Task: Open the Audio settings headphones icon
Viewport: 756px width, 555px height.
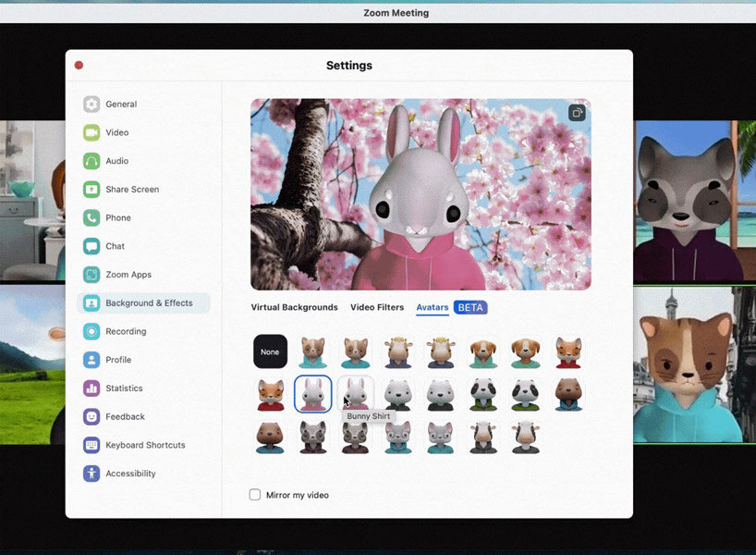Action: tap(91, 161)
